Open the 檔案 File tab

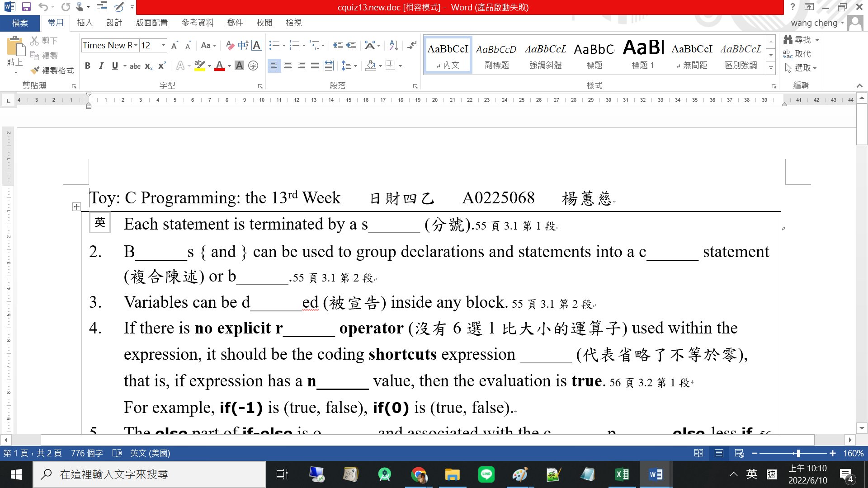[20, 23]
